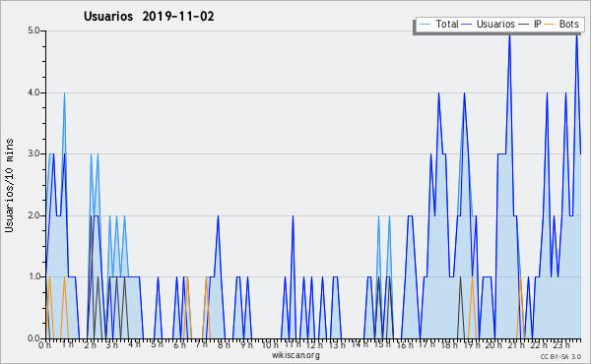Click the 1.0 y-axis value
Screen dimensions: 591x364
pyautogui.click(x=33, y=277)
